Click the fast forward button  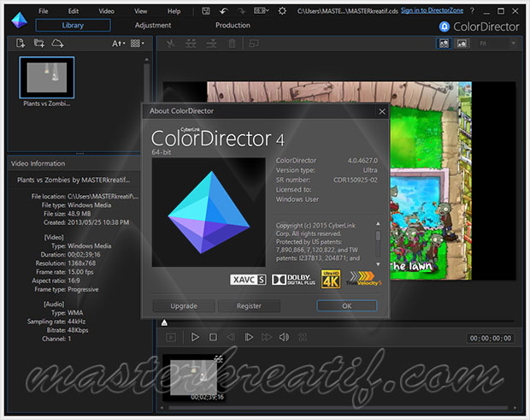[x=267, y=337]
